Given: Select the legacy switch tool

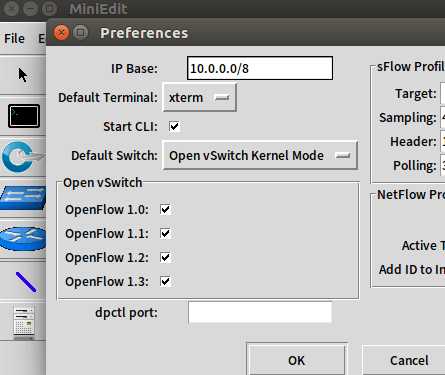Looking at the screenshot, I should pos(23,197).
